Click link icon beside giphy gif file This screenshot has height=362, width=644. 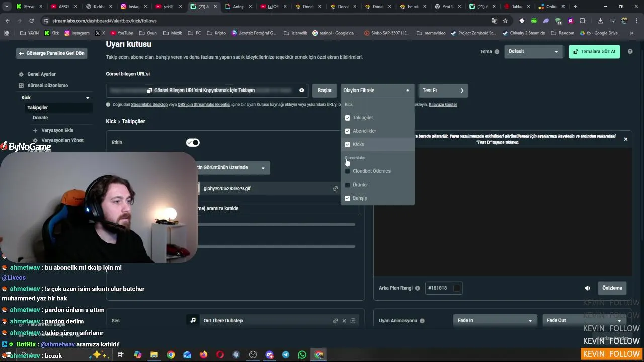pyautogui.click(x=335, y=188)
